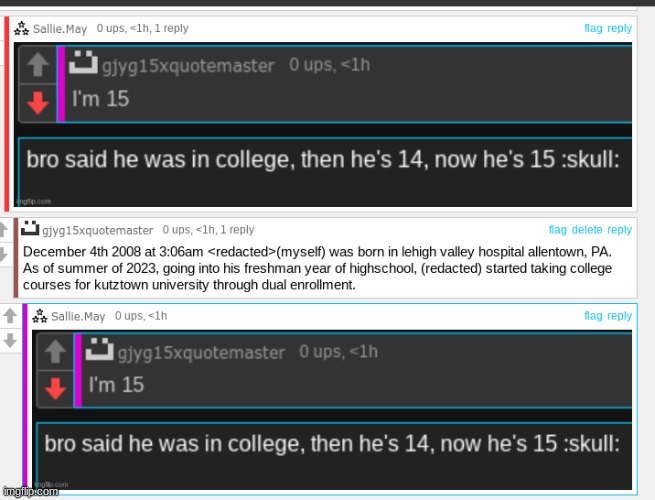Click the red downvote arrow in the bottom embedded image
The height and width of the screenshot is (500, 655).
point(55,388)
